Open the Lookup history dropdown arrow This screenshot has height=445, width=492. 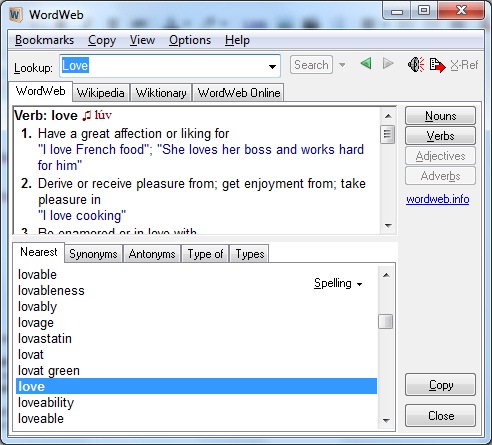(x=272, y=67)
